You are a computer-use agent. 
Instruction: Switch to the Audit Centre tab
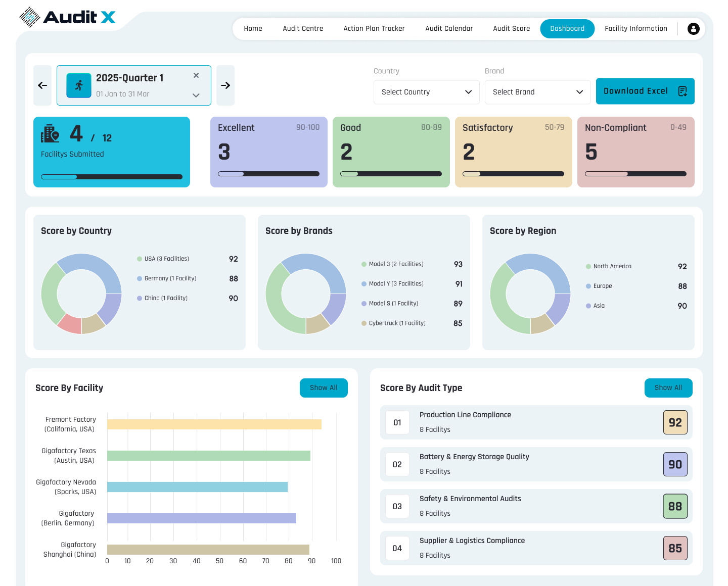click(x=303, y=29)
